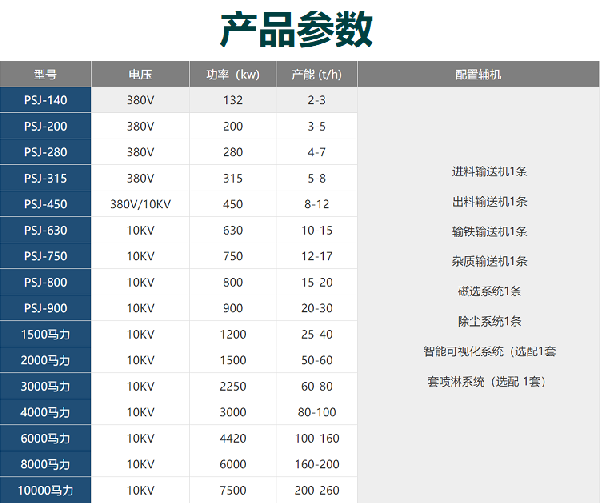Click the PSJ-900 model cell
This screenshot has width=600, height=503.
(46, 308)
